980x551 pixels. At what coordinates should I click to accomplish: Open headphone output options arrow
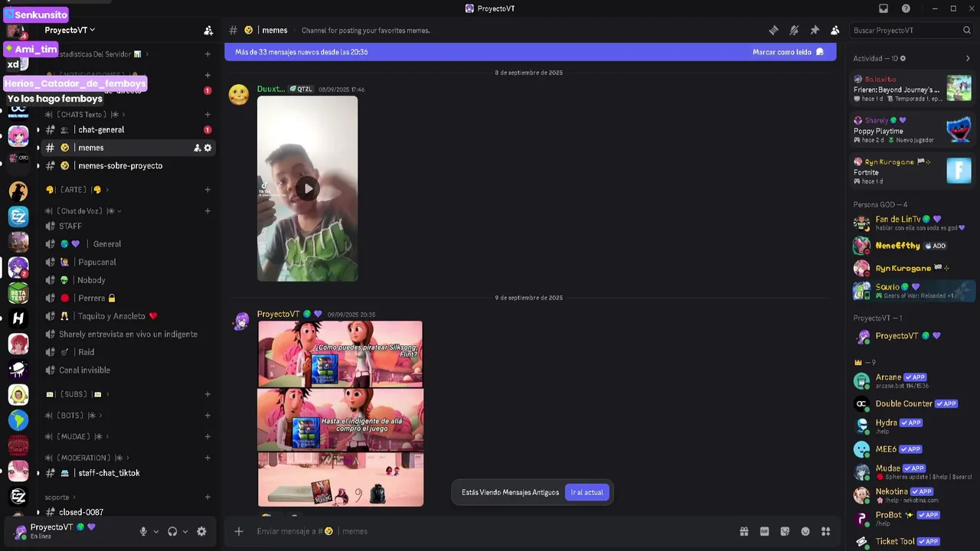pos(185,532)
